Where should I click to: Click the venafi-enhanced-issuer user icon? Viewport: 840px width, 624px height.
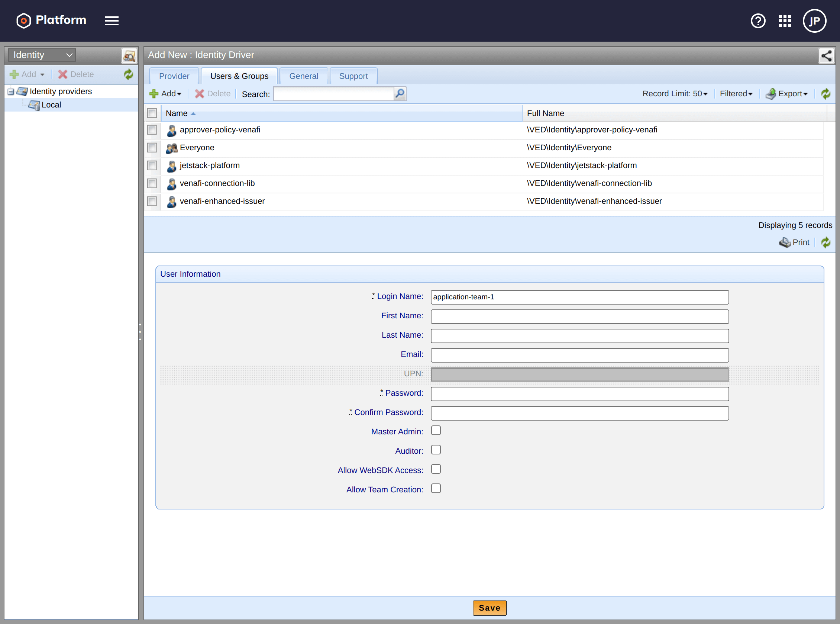coord(171,202)
